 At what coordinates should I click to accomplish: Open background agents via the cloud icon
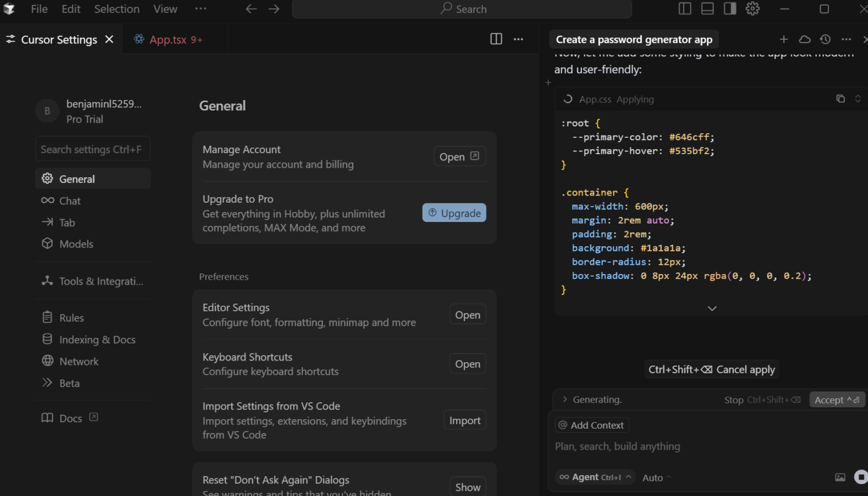pos(805,39)
